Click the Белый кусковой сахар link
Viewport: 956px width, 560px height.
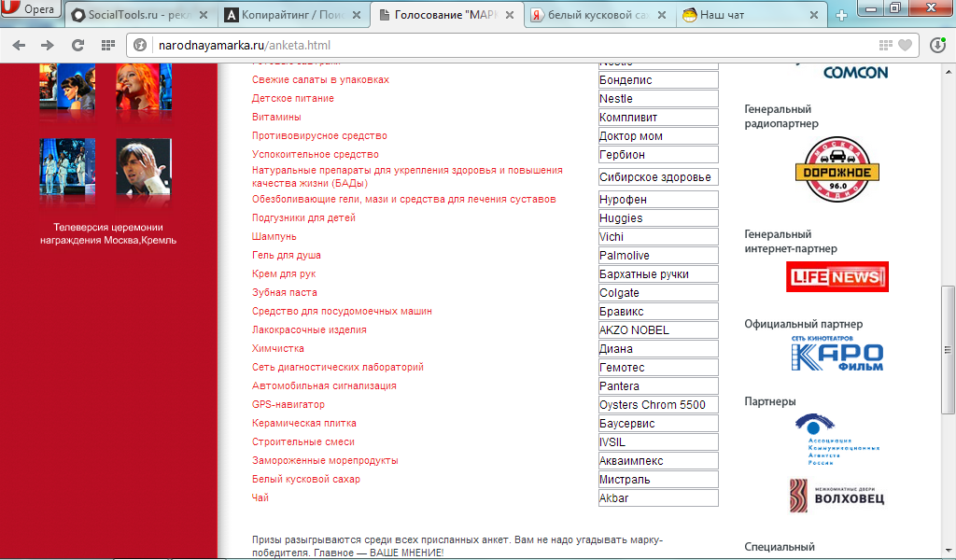pos(306,480)
